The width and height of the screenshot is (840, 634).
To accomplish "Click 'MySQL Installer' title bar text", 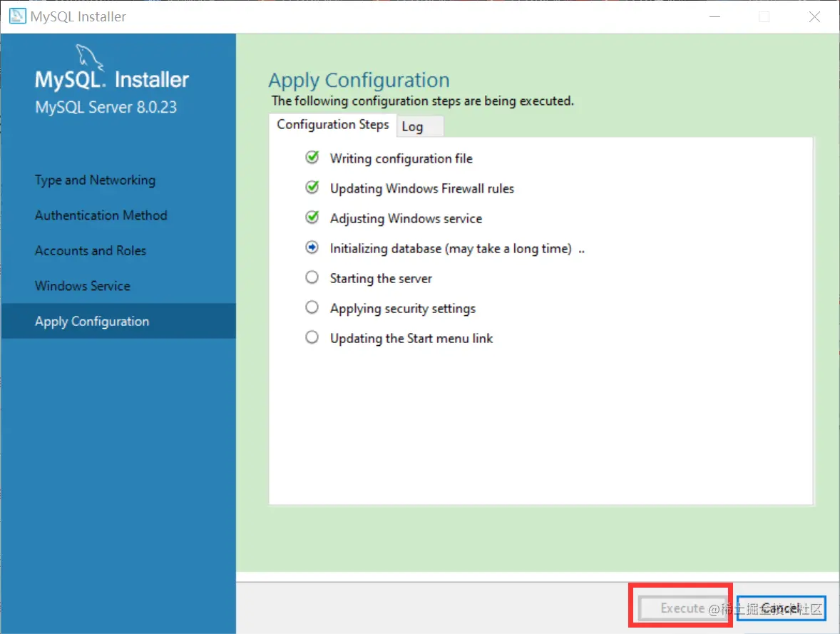I will point(78,16).
